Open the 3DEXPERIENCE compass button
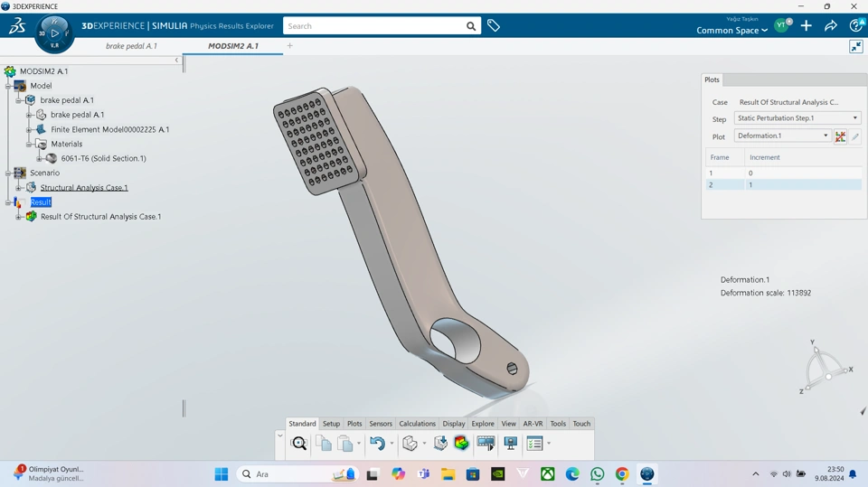This screenshot has width=868, height=487. [54, 33]
